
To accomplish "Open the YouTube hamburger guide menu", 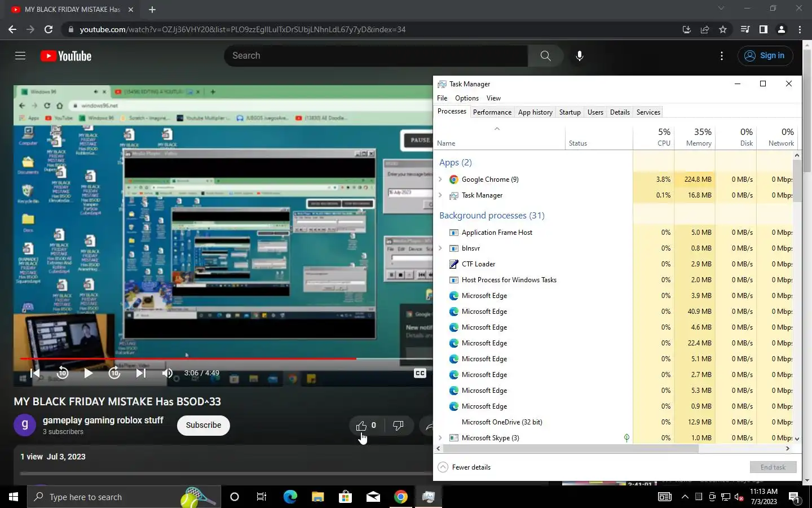I will pyautogui.click(x=20, y=55).
